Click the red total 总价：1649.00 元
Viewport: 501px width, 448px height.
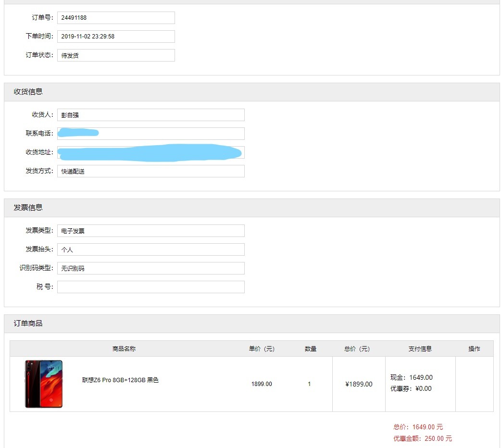pos(418,427)
